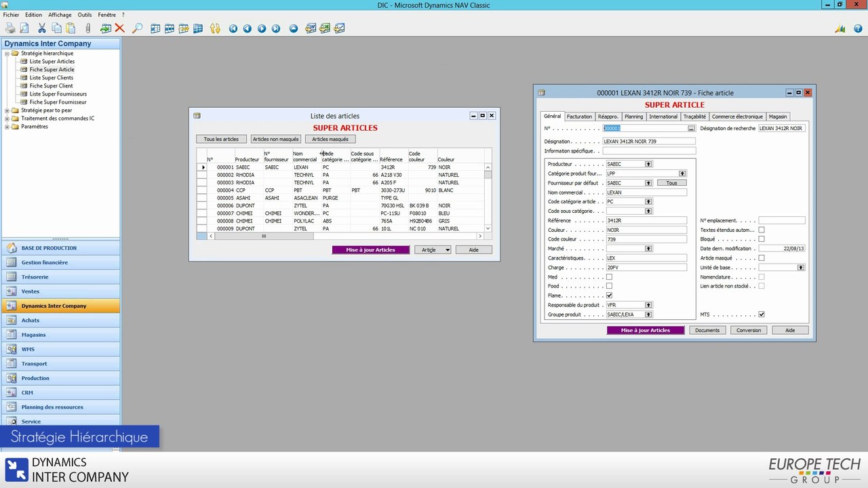Open the Production navigation icon
This screenshot has height=488, width=868.
click(x=11, y=378)
